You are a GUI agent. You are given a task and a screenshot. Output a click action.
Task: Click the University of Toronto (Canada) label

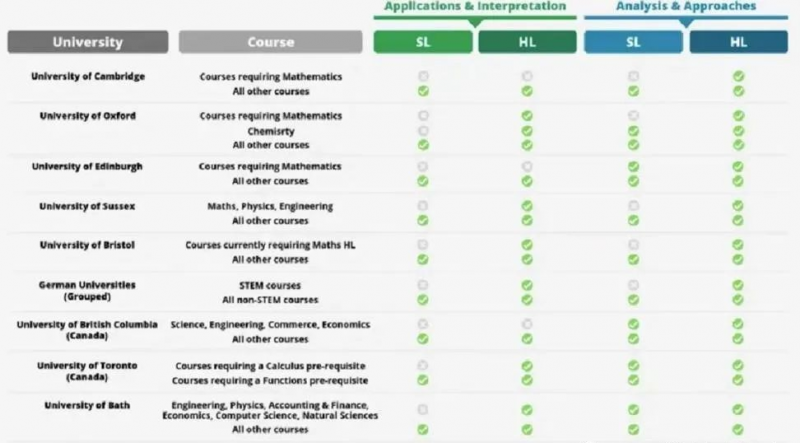[87, 371]
